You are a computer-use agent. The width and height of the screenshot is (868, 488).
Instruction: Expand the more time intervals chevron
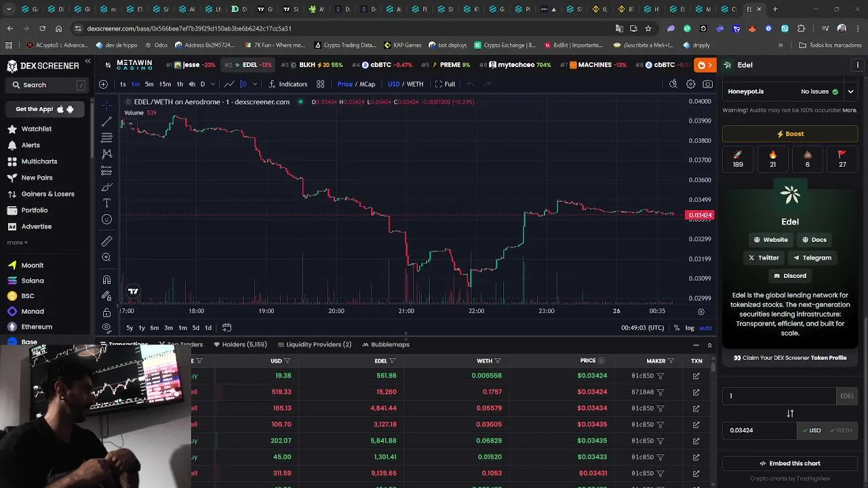(213, 84)
